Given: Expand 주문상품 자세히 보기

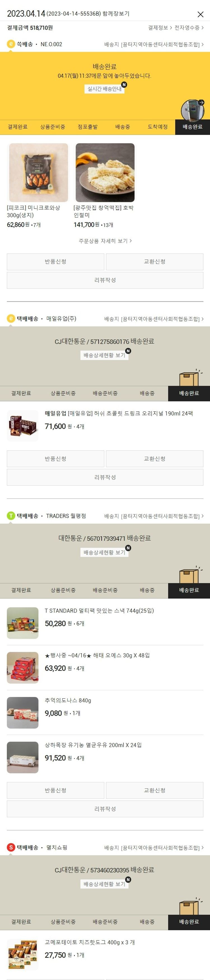Looking at the screenshot, I should coord(105,241).
